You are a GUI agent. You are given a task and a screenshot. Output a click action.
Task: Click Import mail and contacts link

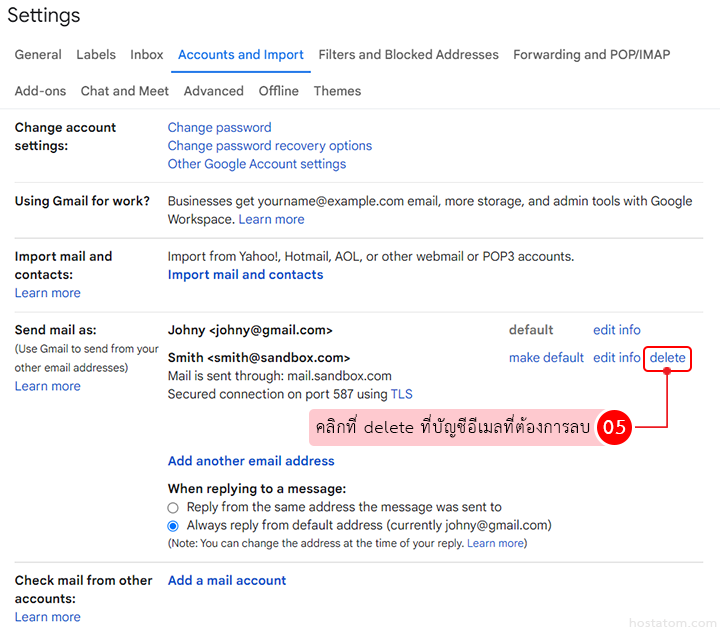[245, 275]
